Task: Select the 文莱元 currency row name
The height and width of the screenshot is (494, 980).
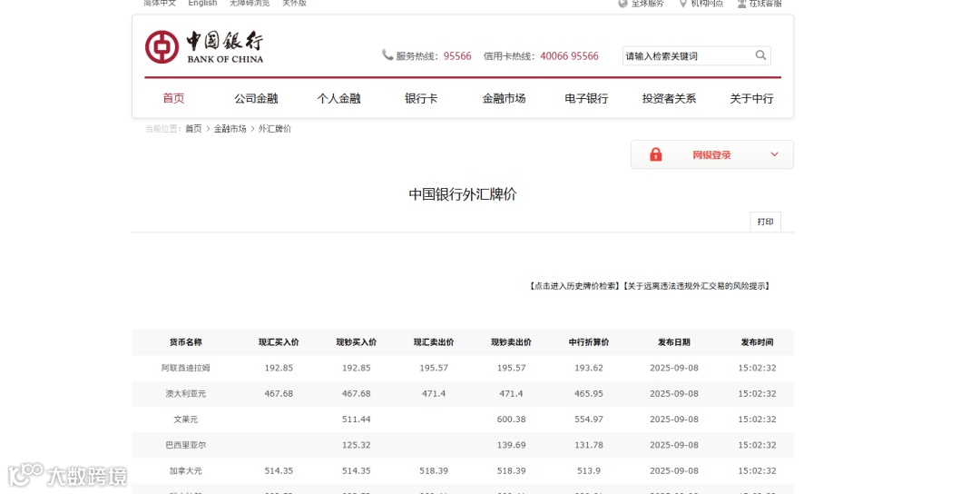Action: [186, 419]
